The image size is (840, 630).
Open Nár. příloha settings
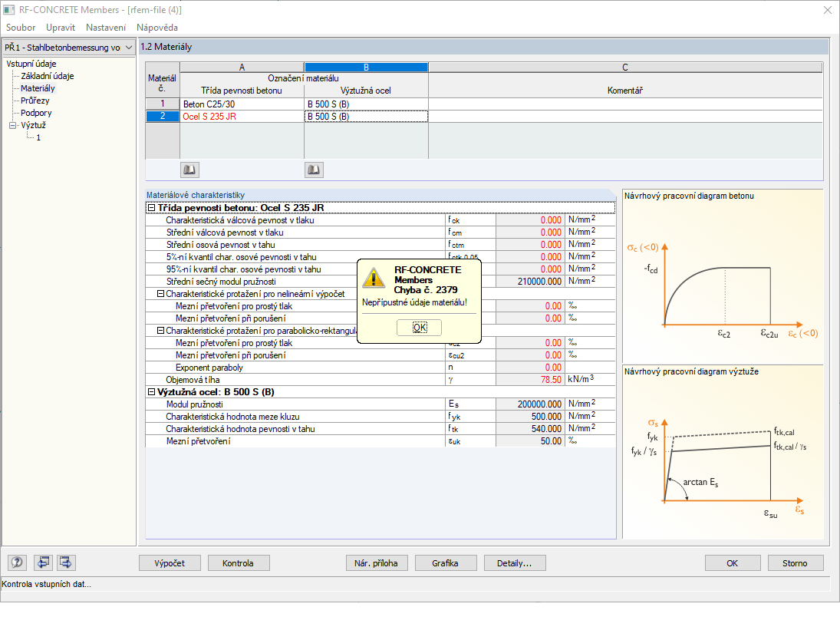coord(377,563)
